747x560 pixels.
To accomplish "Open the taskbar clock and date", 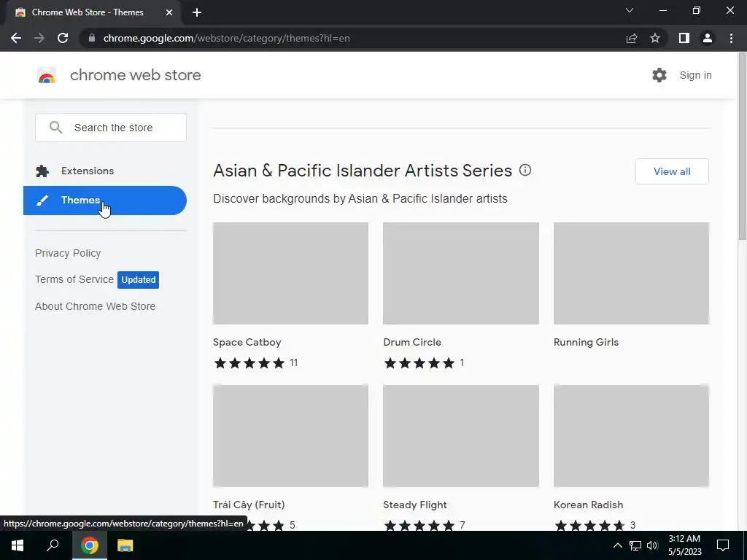I will [684, 545].
